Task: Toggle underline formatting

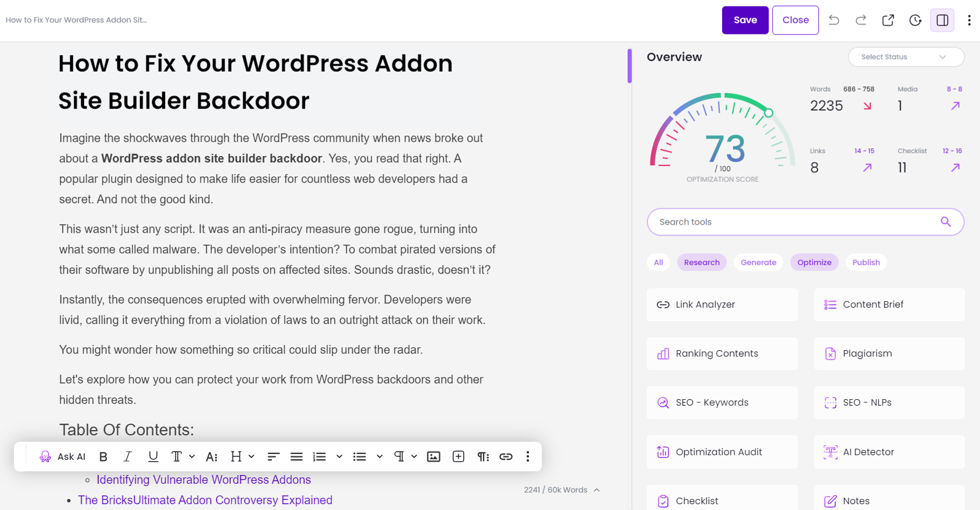Action: click(x=153, y=456)
